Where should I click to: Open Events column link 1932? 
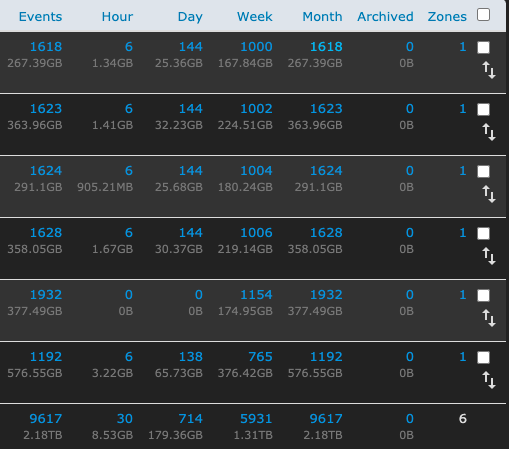[x=46, y=295]
